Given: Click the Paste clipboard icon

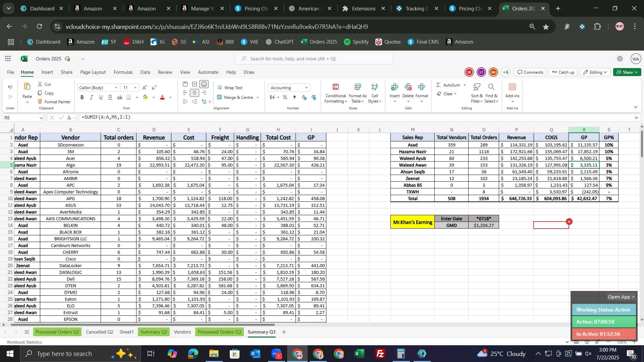Looking at the screenshot, I should 27,87.
